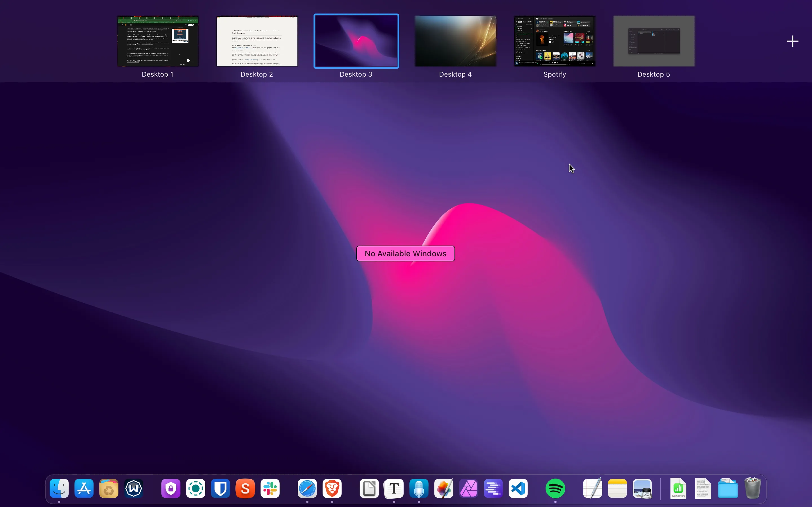Open Windscribe VPN

133,489
